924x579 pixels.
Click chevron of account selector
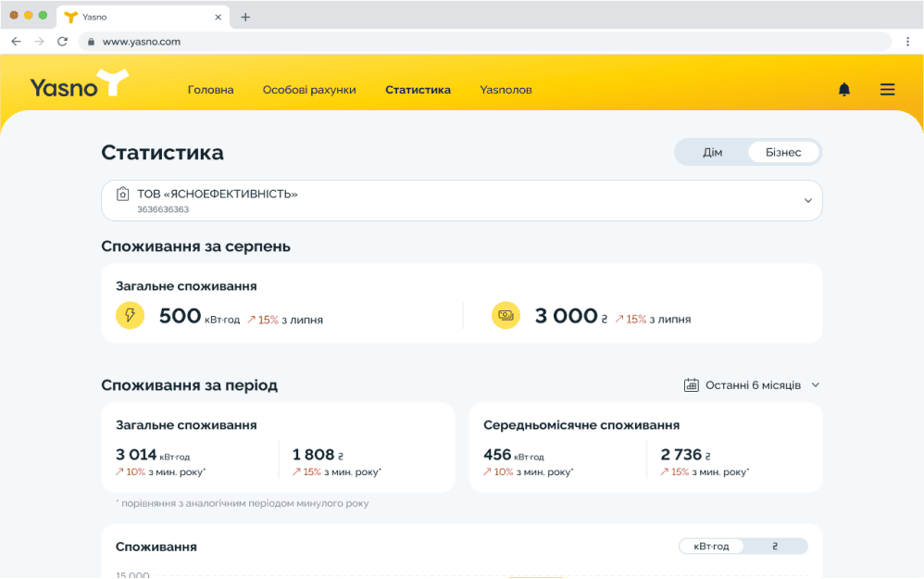tap(808, 200)
